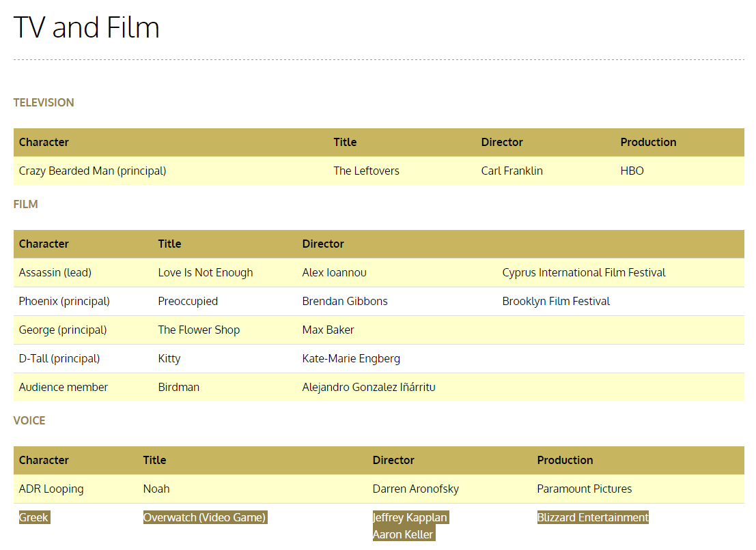Click "The Flower Shop" film title

[199, 330]
